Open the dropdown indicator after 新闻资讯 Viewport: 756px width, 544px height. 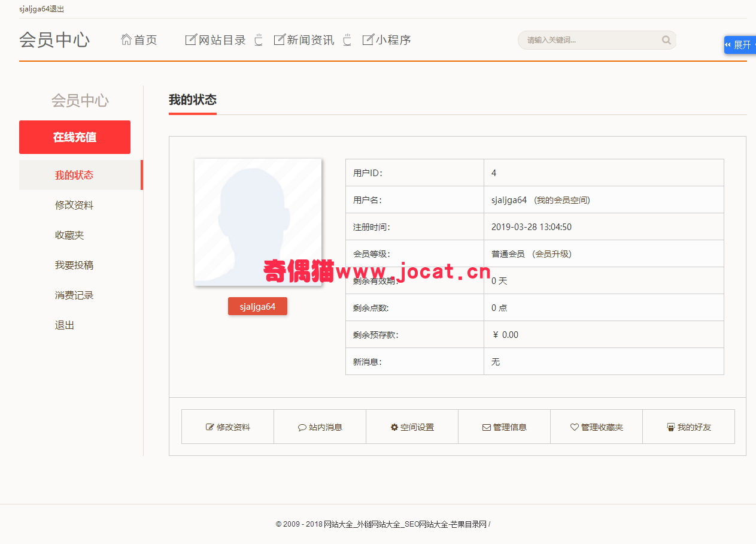[x=347, y=40]
